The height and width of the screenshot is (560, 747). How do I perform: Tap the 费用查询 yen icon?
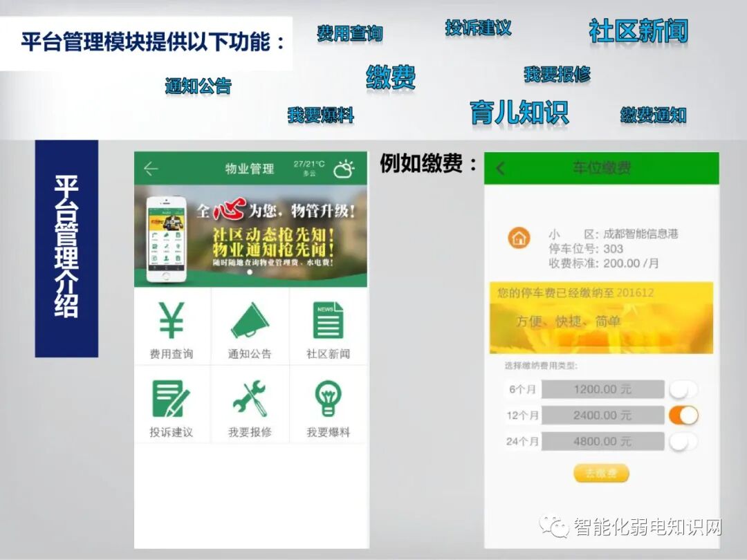coord(172,320)
